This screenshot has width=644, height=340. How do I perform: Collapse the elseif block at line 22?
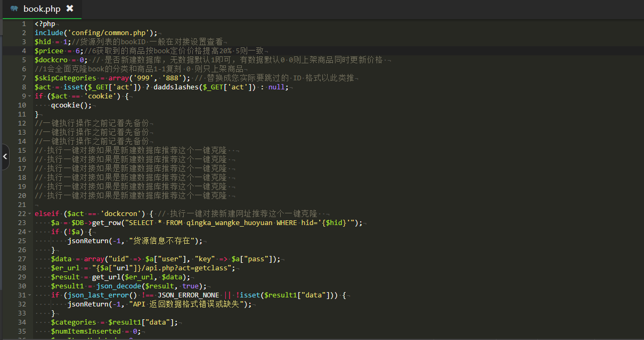[29, 213]
